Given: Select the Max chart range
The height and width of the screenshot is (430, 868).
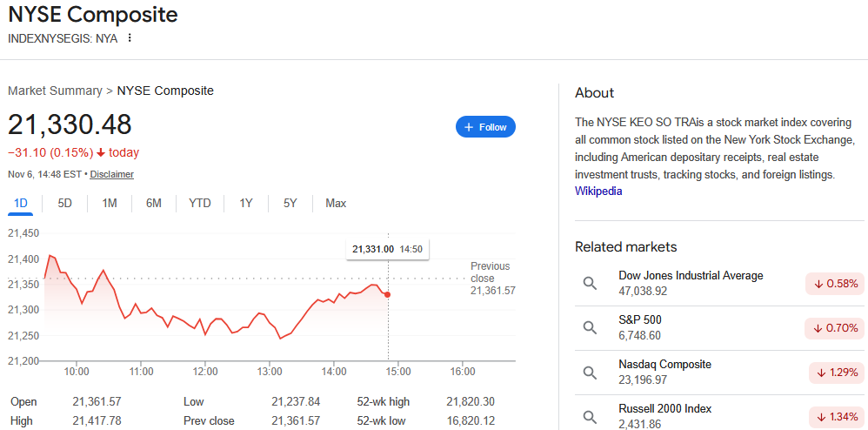Looking at the screenshot, I should 336,203.
